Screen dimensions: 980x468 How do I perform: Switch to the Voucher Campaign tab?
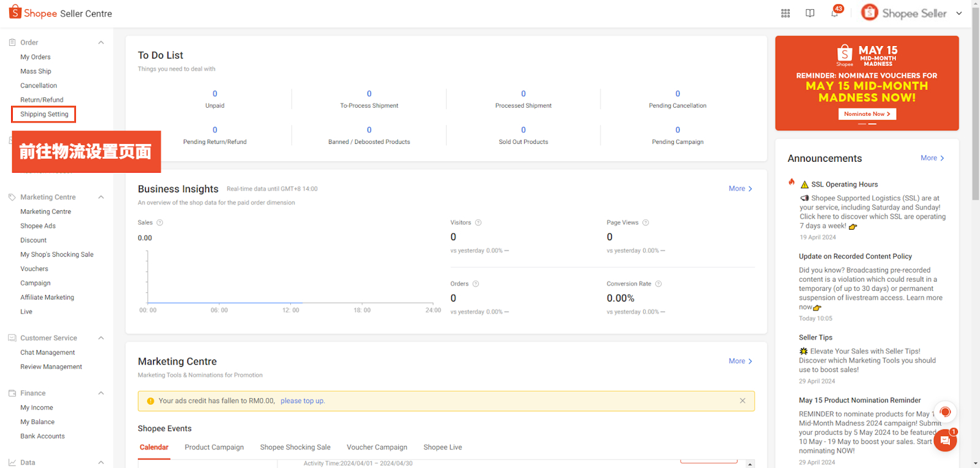point(377,447)
